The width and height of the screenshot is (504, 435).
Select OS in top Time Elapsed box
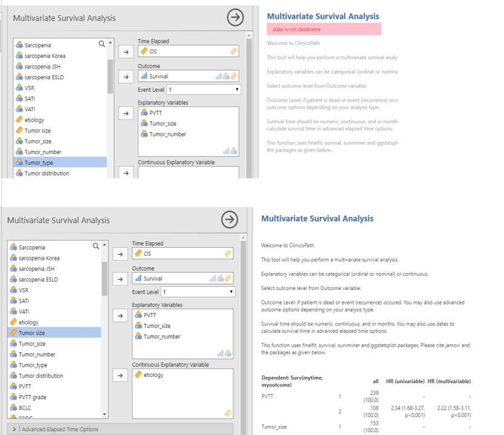[189, 51]
